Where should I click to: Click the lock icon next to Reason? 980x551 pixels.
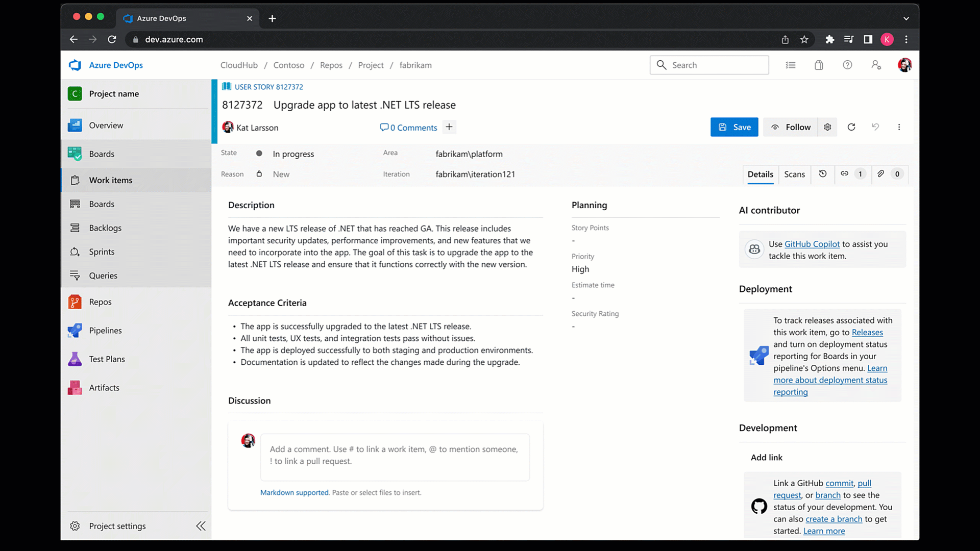tap(259, 174)
